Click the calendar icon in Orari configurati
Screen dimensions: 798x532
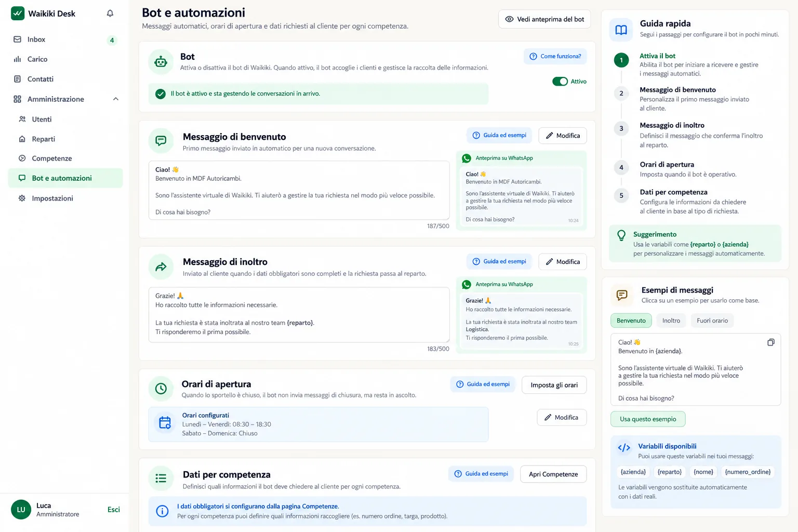165,423
